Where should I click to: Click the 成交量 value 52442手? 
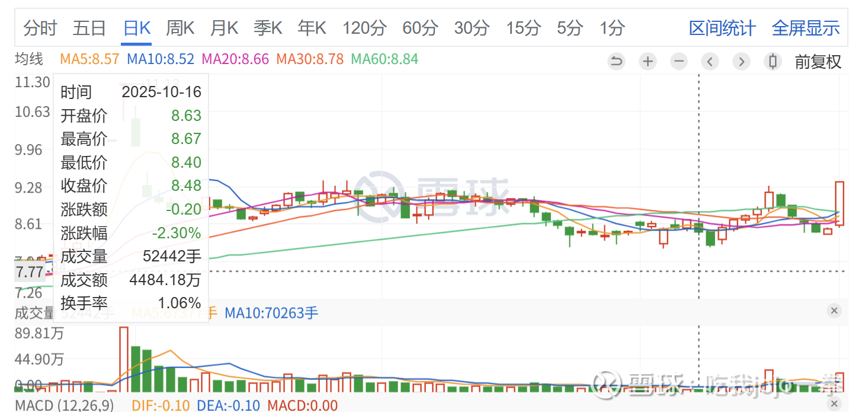point(172,256)
